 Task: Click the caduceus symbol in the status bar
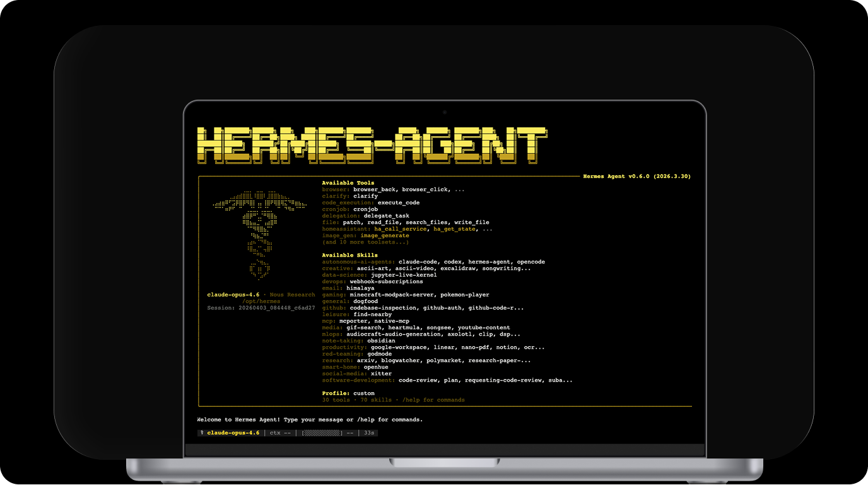click(x=201, y=433)
